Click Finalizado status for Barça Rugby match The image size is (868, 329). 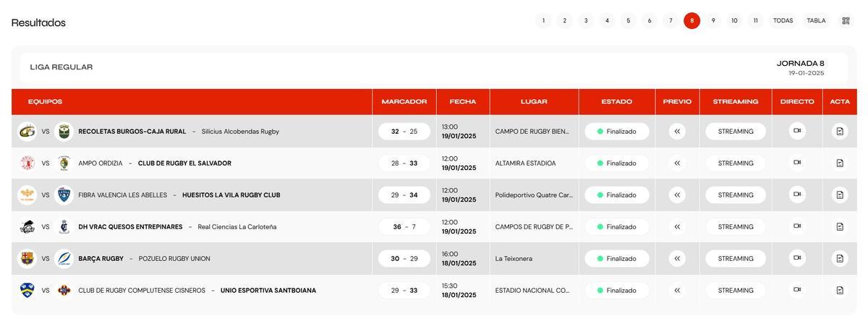click(x=617, y=259)
